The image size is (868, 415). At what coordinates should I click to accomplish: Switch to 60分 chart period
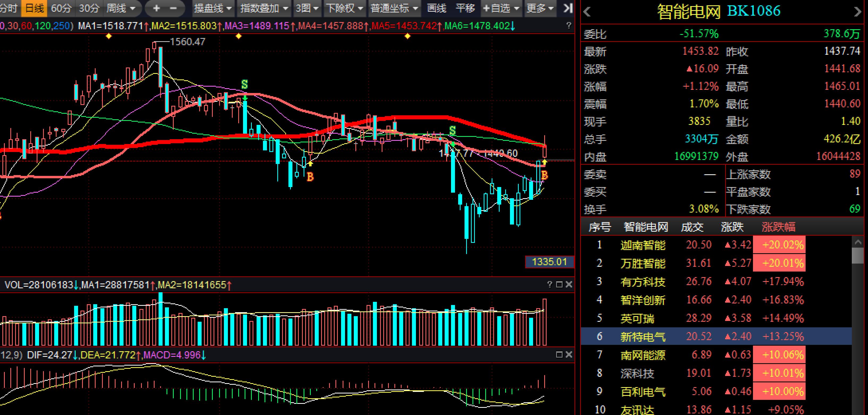61,8
